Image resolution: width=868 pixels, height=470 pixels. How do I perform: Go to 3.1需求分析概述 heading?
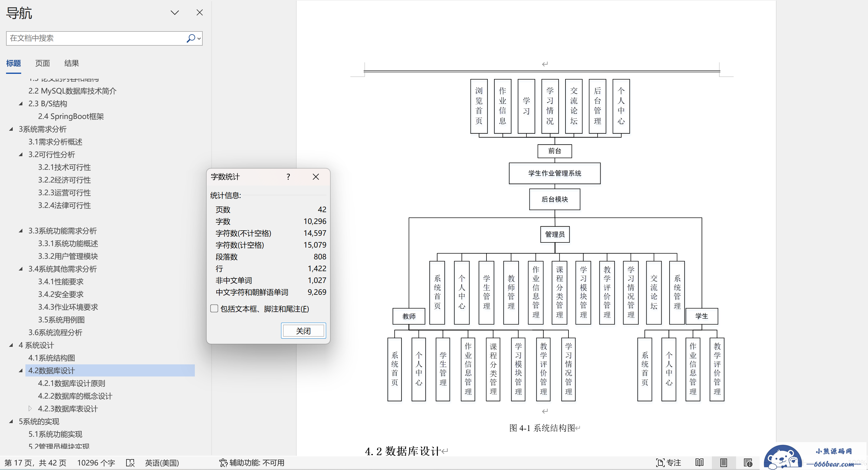tap(55, 142)
